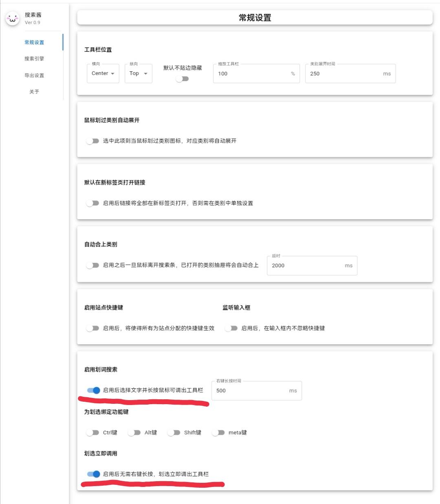The image size is (440, 504).
Task: Turn off the 划选立即调用 switch
Action: 93,474
